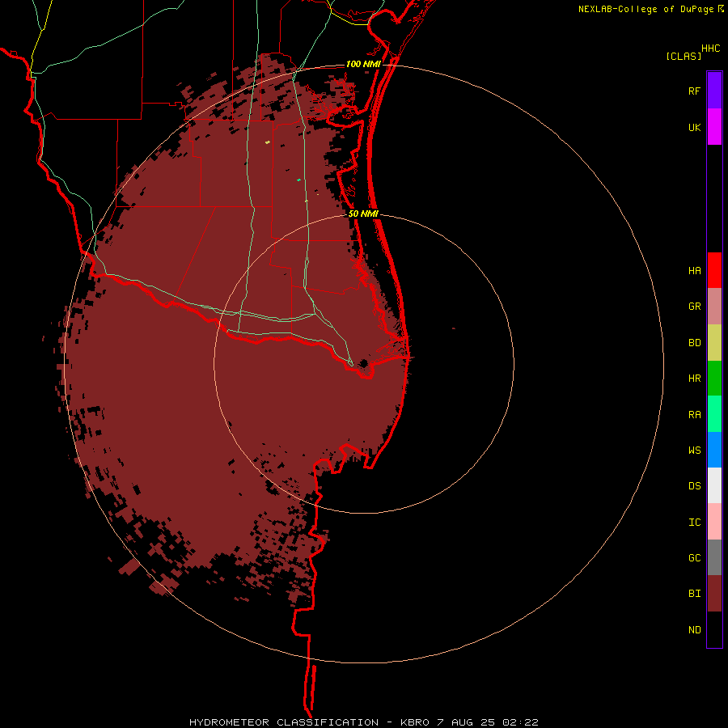Click the BI legend label

[x=694, y=594]
